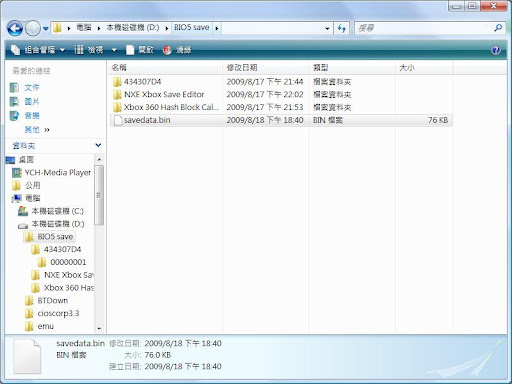The image size is (512, 384).
Task: Click the 開啟 open toolbar button
Action: 140,50
